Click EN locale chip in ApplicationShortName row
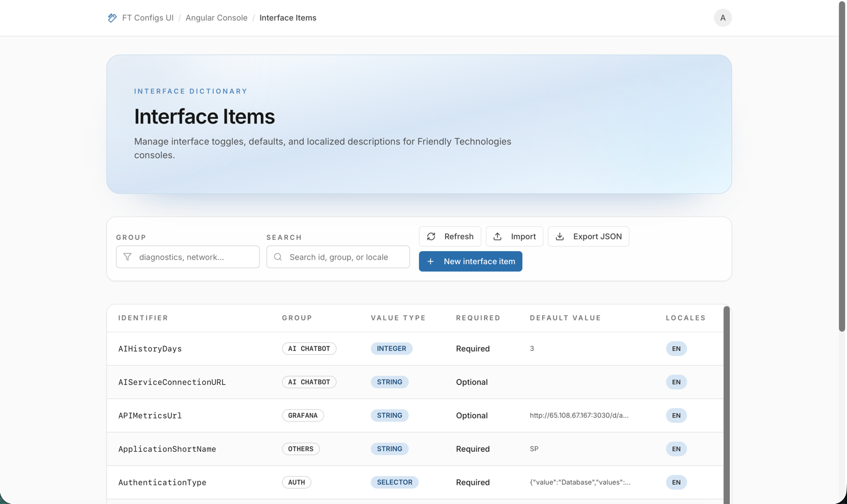Viewport: 847px width, 504px height. [x=676, y=449]
